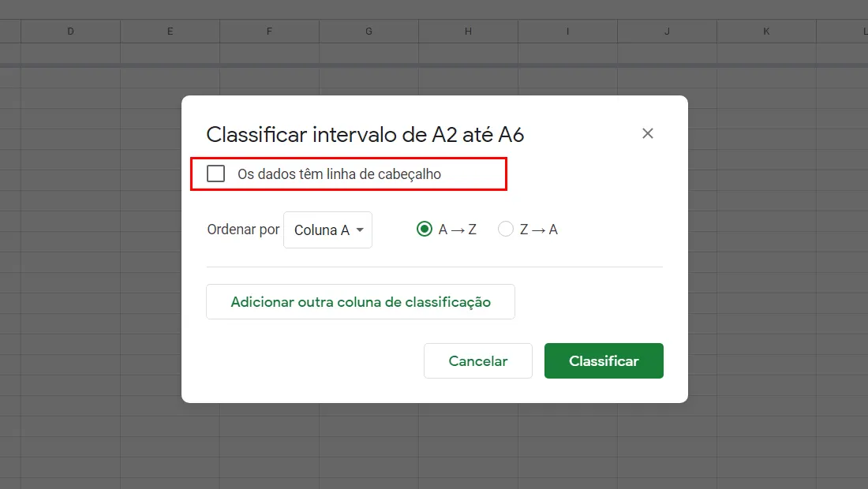
Task: Open the 'Coluna A' sort dropdown
Action: coord(327,230)
